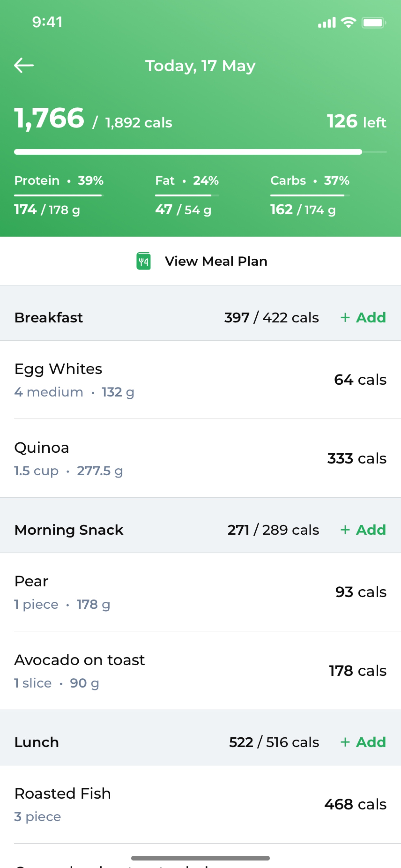The height and width of the screenshot is (868, 401).
Task: Tap the Carbs 37% macro indicator
Action: 310,181
